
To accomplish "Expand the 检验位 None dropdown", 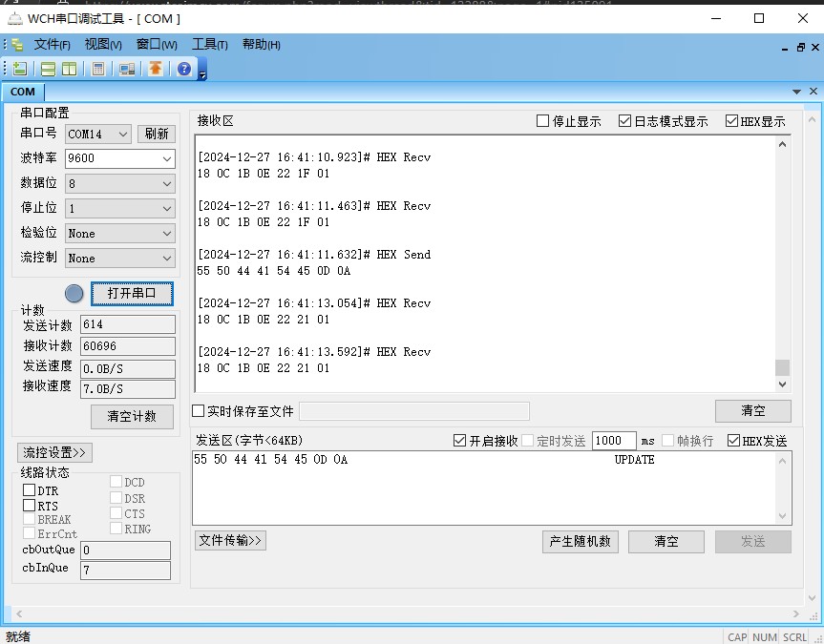I will [x=167, y=233].
